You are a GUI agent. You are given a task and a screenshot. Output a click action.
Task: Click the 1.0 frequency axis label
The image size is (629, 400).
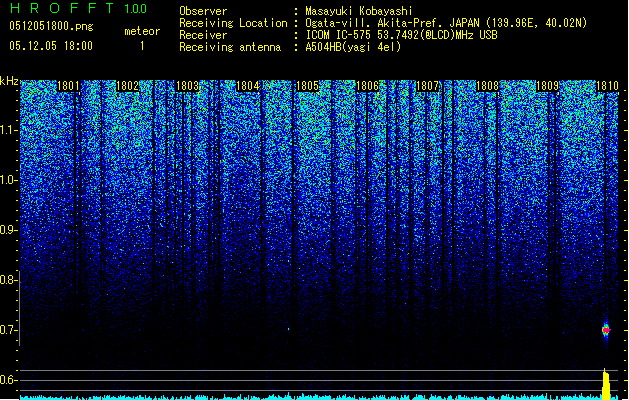(9, 180)
